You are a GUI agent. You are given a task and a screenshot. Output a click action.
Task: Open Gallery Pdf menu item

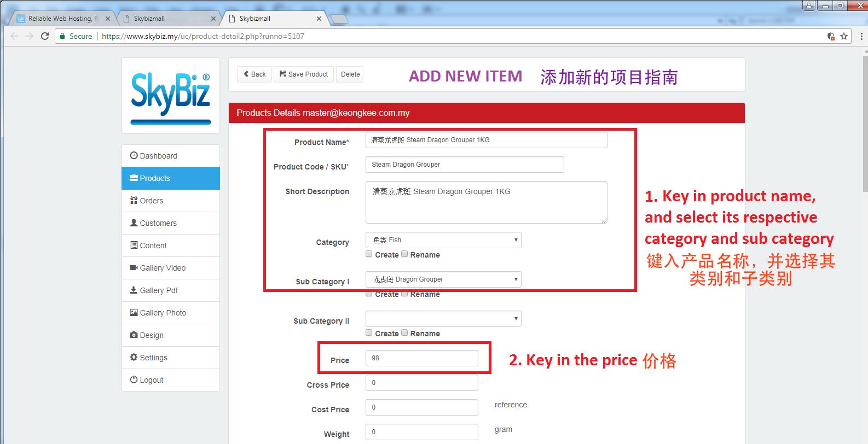coord(171,290)
